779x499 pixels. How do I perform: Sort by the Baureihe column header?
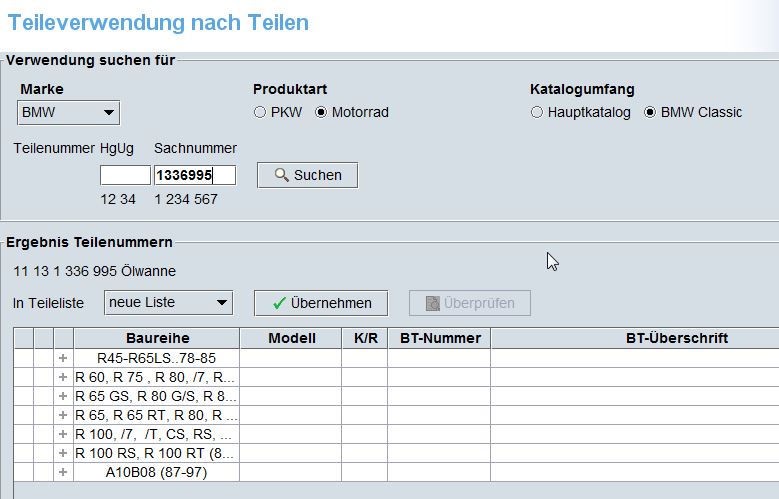click(157, 338)
